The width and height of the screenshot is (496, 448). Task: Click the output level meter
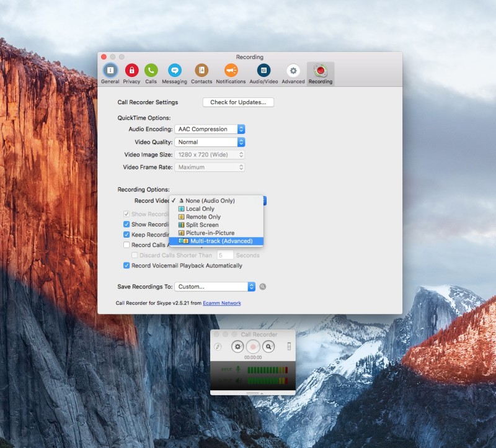[268, 381]
